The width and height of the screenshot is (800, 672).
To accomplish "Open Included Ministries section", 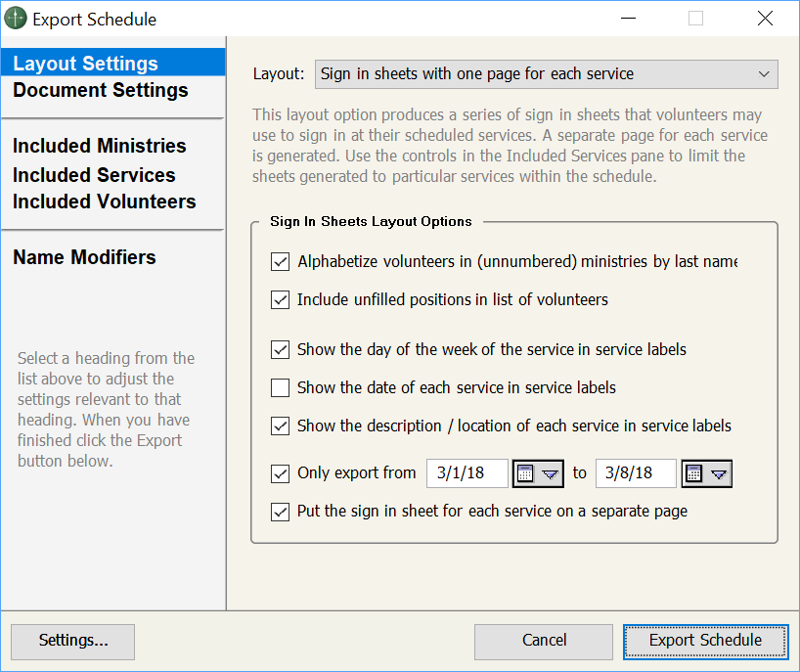I will pyautogui.click(x=99, y=146).
